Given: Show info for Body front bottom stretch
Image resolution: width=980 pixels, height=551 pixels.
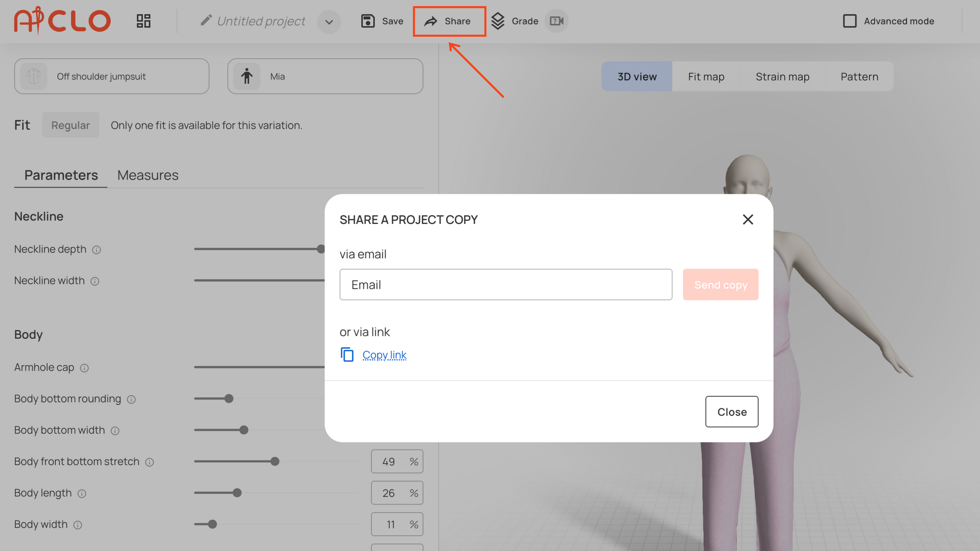Looking at the screenshot, I should (150, 462).
